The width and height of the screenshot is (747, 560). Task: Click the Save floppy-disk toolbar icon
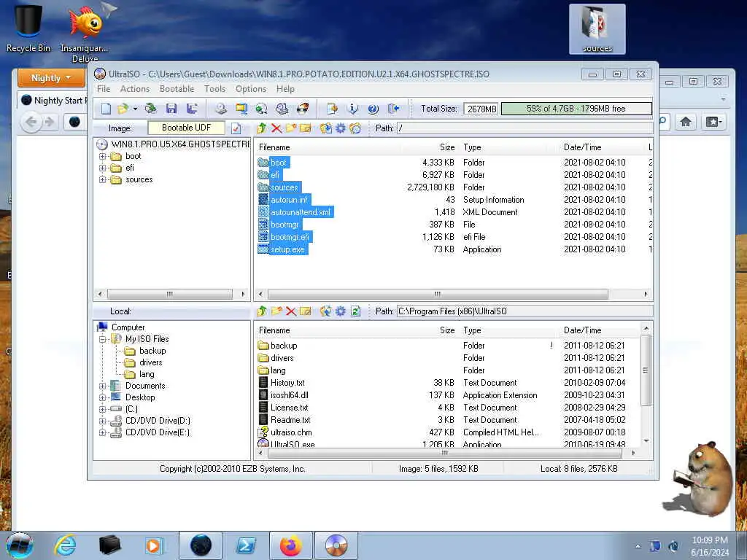click(171, 109)
